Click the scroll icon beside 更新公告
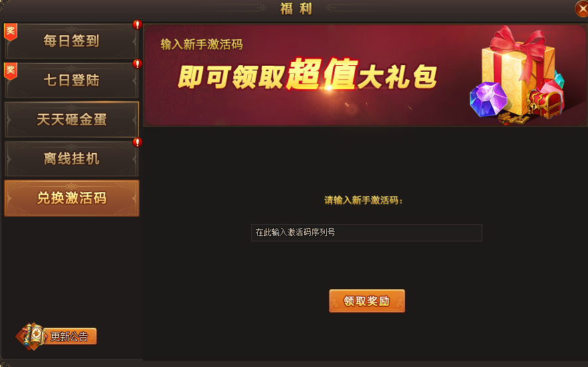Screen dimensions: 588x367 pos(31,336)
